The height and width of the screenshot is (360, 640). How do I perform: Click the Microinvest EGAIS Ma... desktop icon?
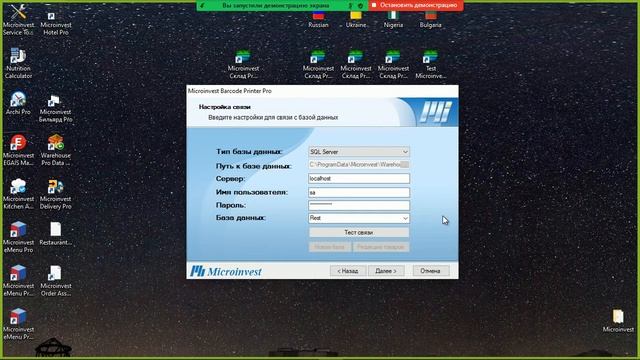[x=18, y=150]
